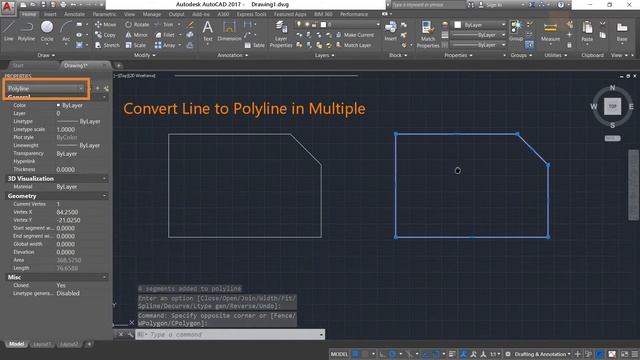Screen dimensions: 640x360
Task: Open Layer Properties manager
Action: point(281,34)
